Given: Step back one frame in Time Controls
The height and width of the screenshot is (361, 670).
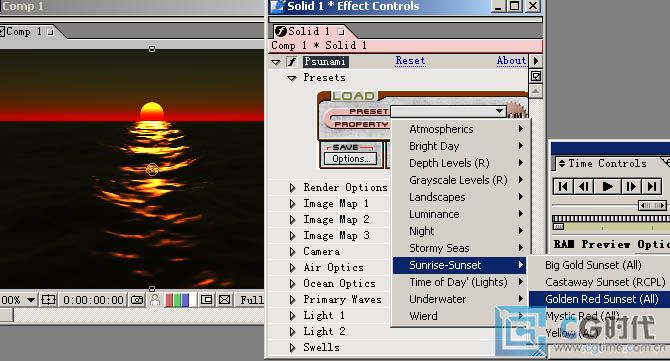Looking at the screenshot, I should [584, 187].
